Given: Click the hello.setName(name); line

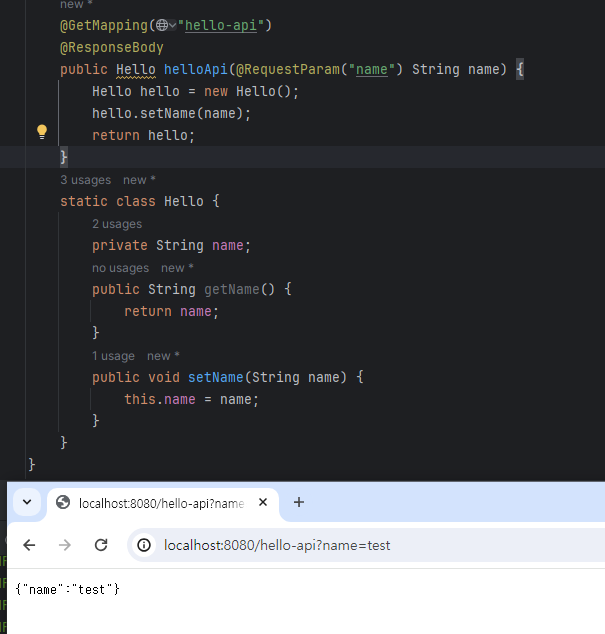Looking at the screenshot, I should tap(172, 114).
